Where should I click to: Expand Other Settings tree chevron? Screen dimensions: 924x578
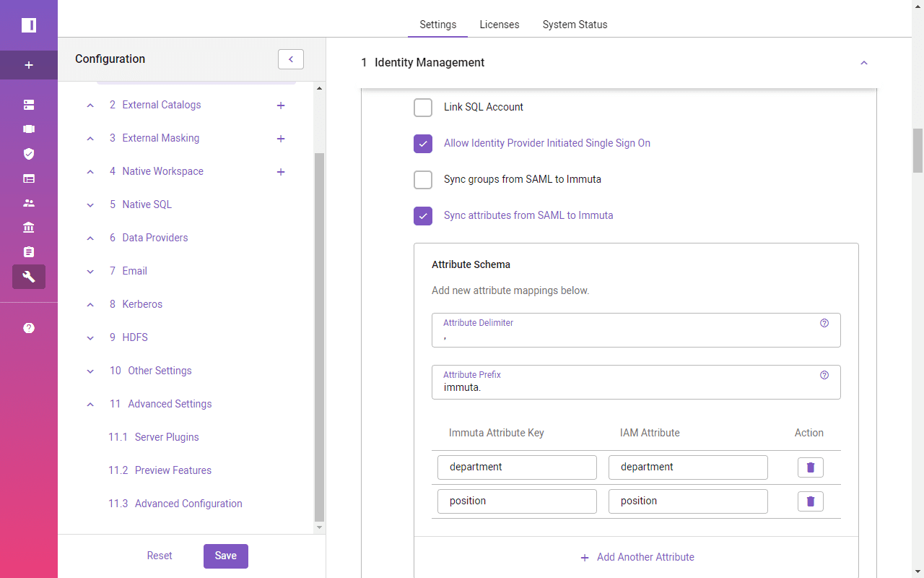(x=90, y=371)
